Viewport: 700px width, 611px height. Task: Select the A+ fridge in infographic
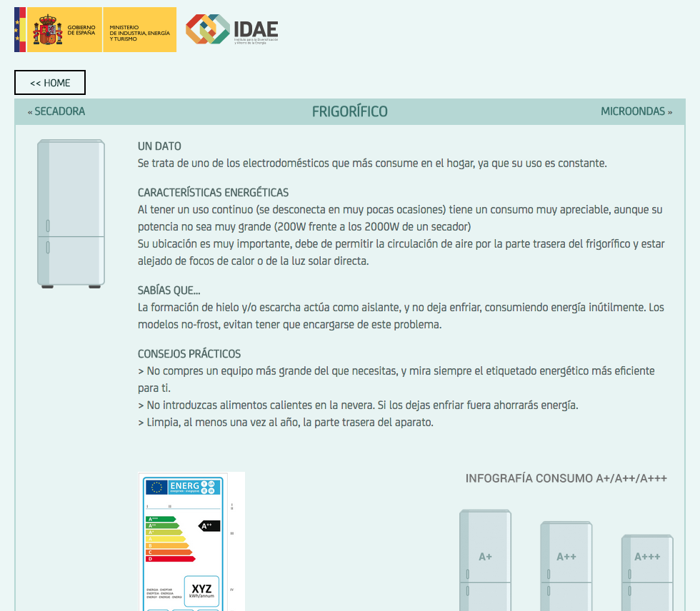(485, 560)
